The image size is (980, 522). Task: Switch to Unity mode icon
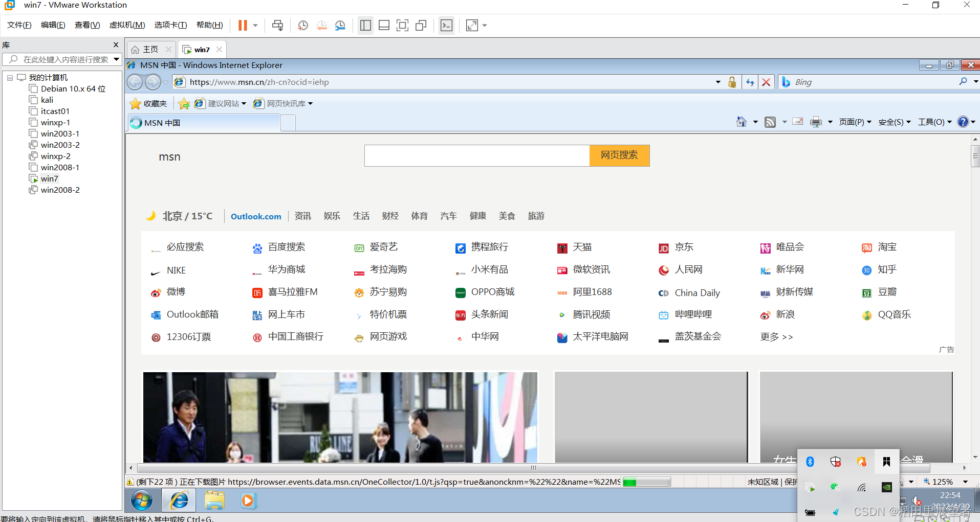coord(421,25)
